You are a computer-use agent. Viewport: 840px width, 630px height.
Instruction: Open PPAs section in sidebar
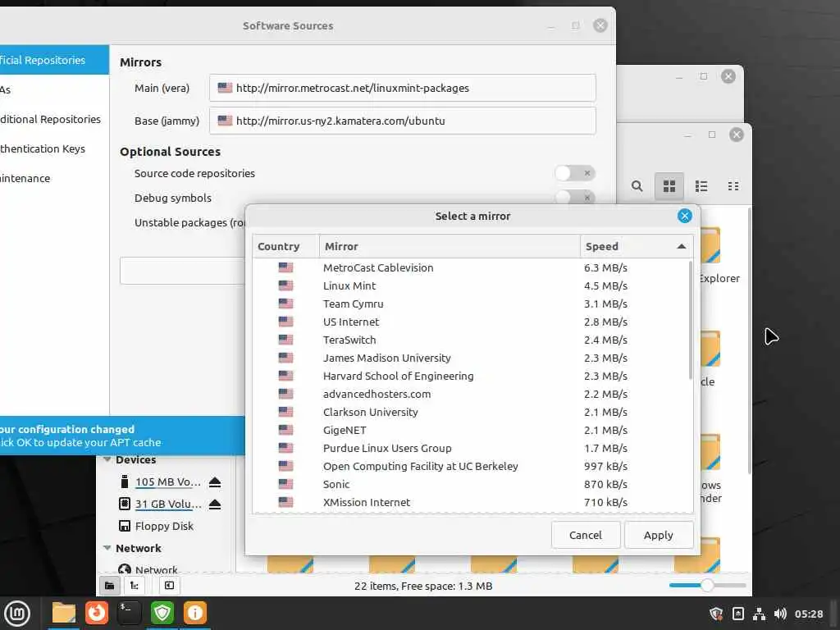click(x=54, y=89)
